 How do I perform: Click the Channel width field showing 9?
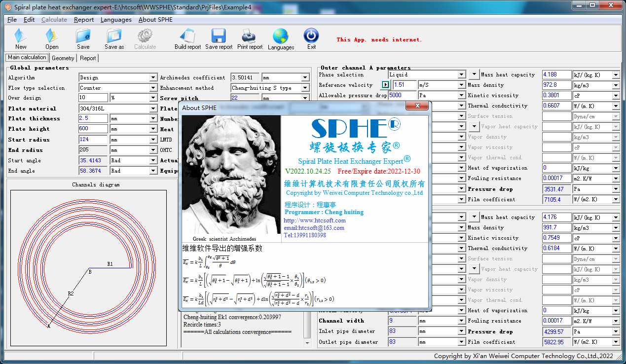point(402,321)
